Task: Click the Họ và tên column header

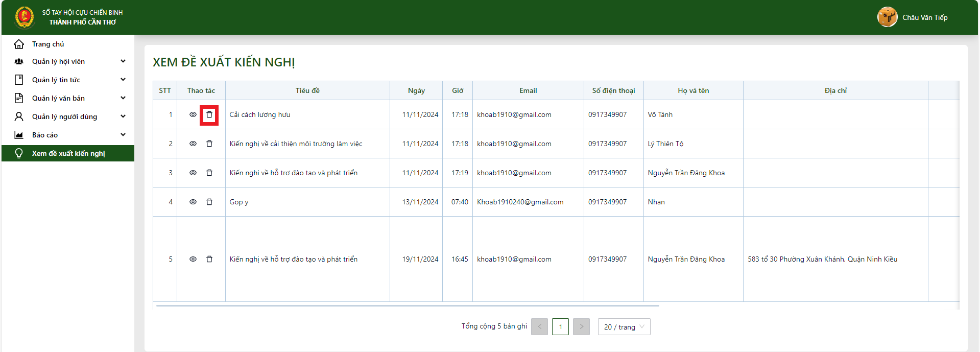Action: 694,90
